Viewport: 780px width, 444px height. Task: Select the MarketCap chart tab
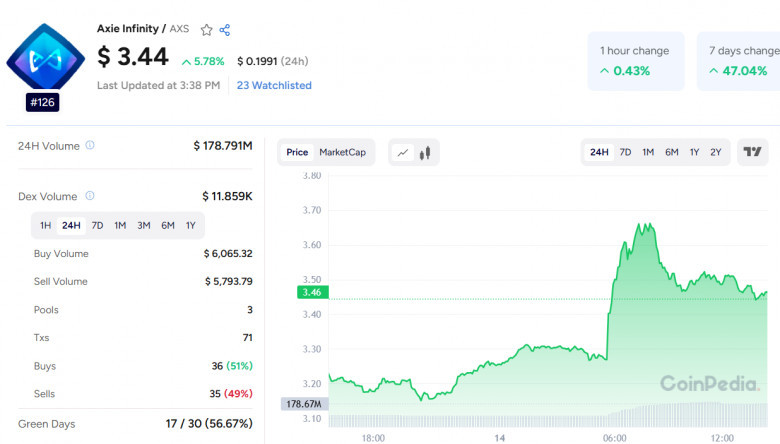pyautogui.click(x=342, y=152)
